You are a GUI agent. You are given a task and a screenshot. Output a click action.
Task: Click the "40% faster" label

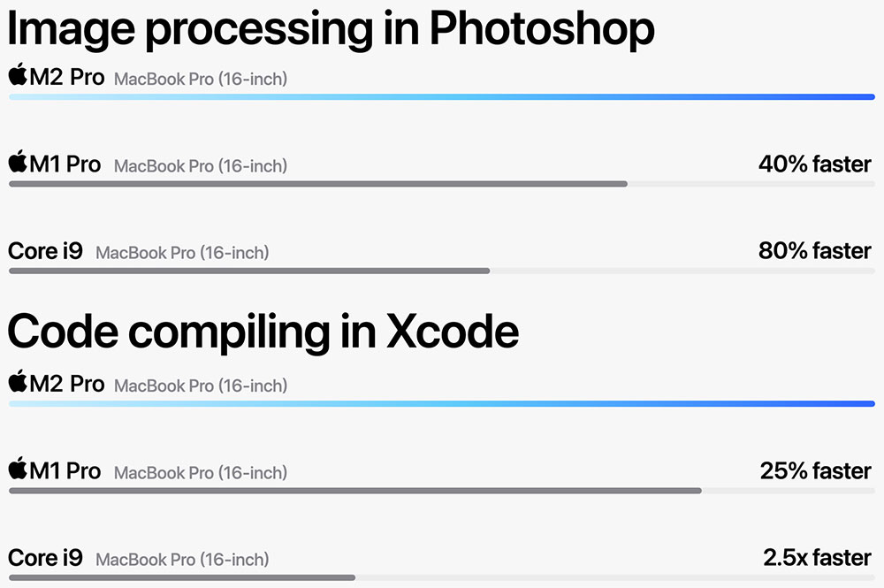[x=814, y=164]
